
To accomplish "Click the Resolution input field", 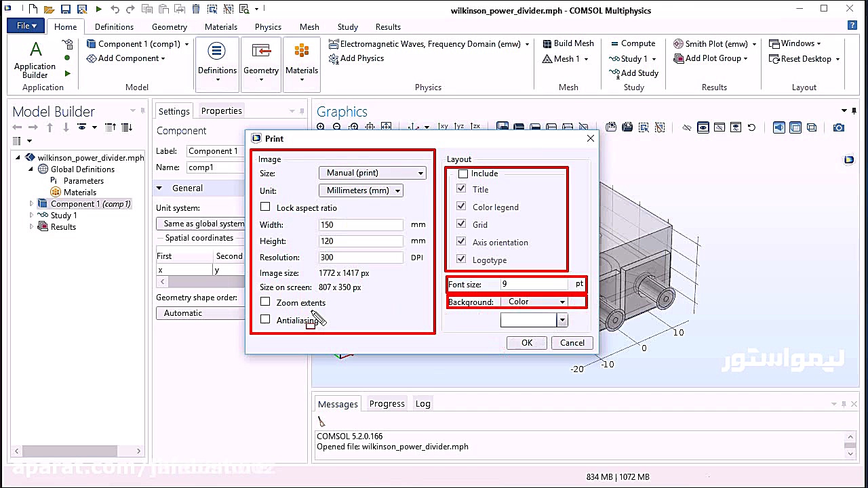I will point(361,258).
